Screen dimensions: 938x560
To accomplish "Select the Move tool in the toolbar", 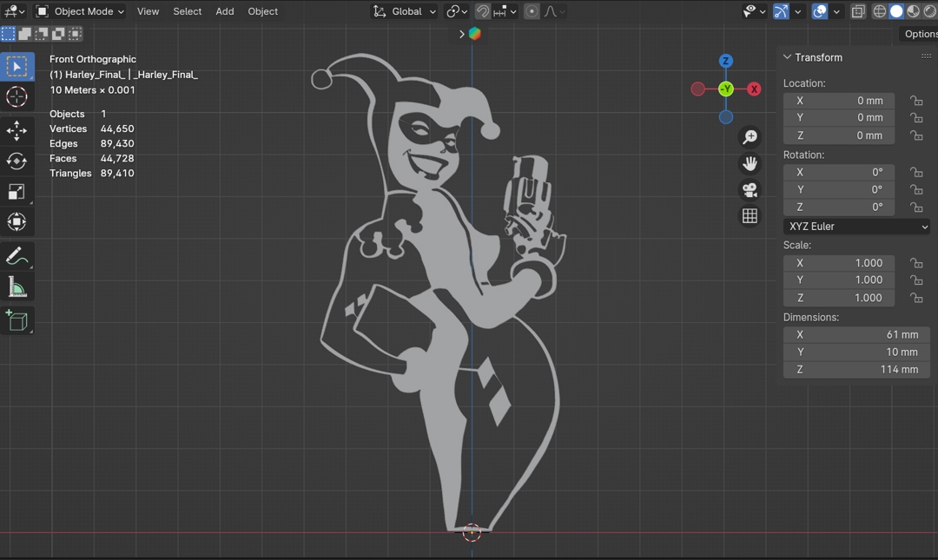I will tap(17, 131).
